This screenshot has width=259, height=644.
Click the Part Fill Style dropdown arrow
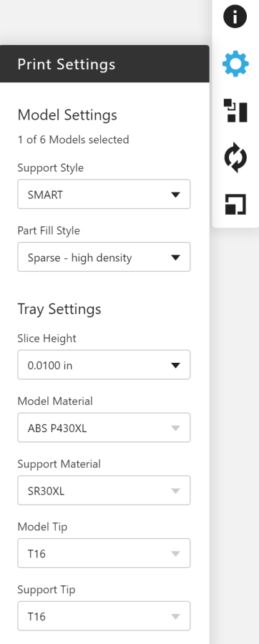click(176, 258)
